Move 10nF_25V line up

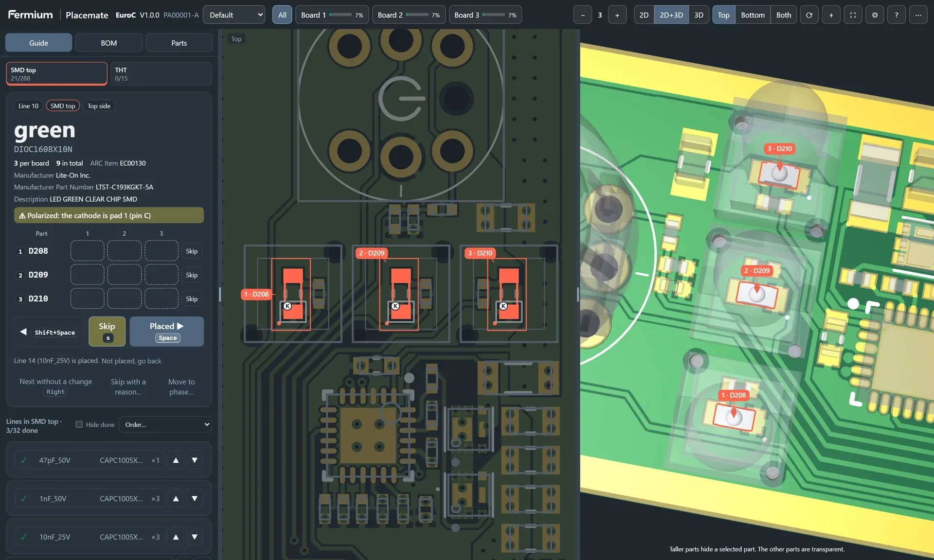(x=176, y=537)
